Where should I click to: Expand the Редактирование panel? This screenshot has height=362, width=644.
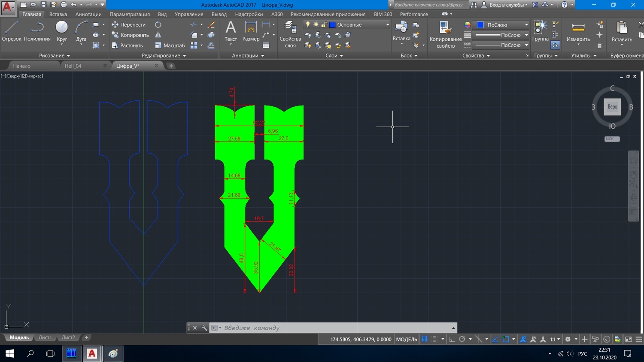(x=164, y=55)
